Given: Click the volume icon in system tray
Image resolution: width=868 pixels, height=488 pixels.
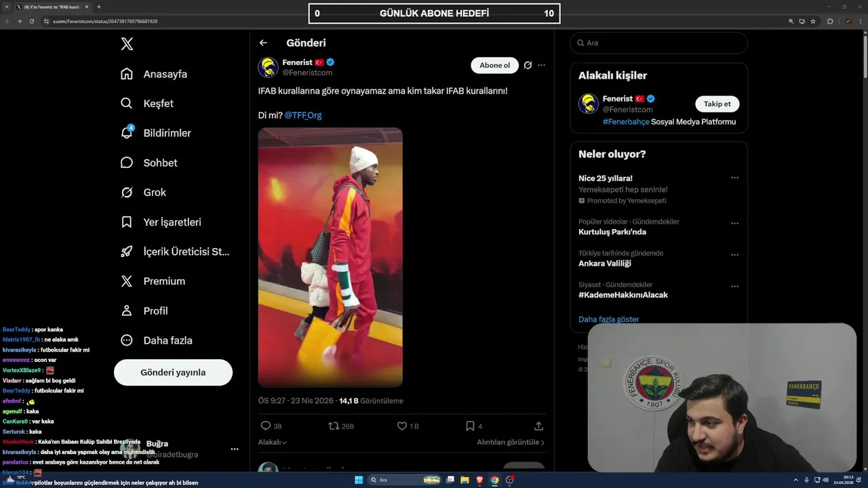Looking at the screenshot, I should [825, 480].
